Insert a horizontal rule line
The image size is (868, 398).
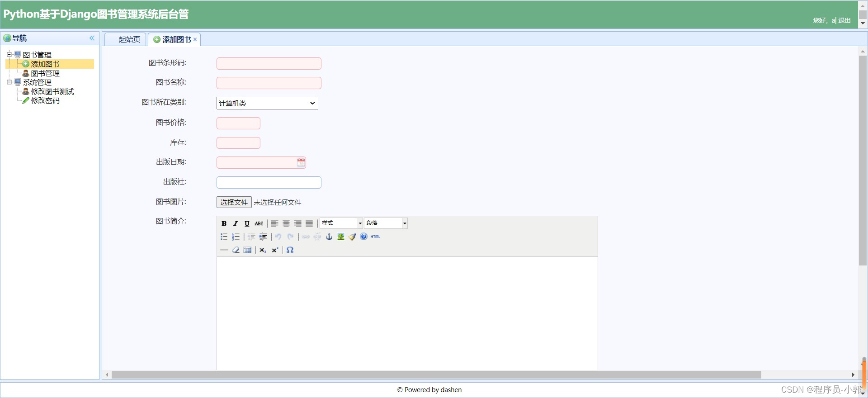pyautogui.click(x=224, y=250)
